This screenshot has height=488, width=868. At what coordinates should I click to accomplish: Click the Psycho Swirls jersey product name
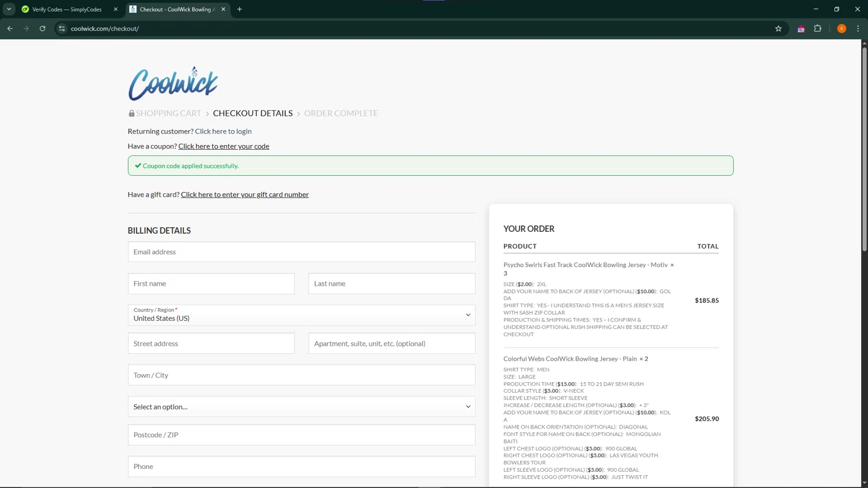pos(586,265)
